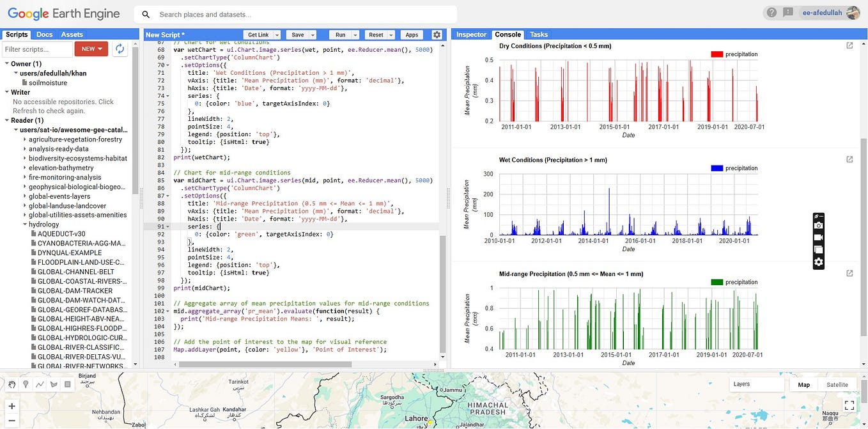Pop out the Mid-range Precipitation chart

pos(849,273)
